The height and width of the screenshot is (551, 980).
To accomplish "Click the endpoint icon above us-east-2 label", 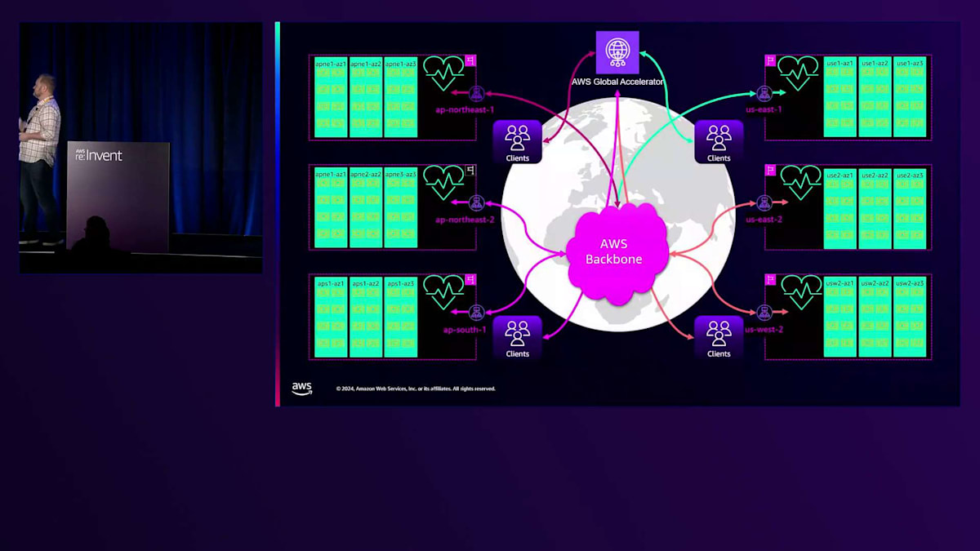I will [x=764, y=203].
